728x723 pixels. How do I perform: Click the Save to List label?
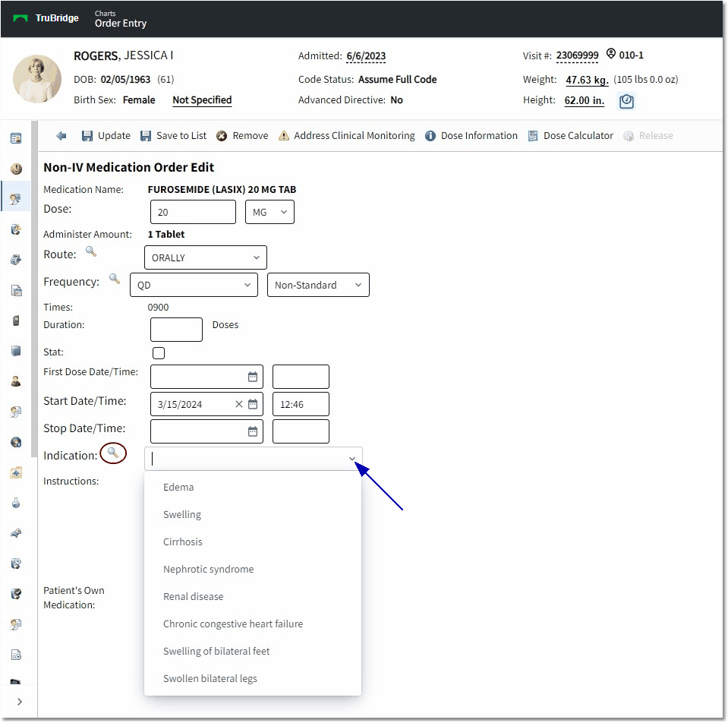(181, 136)
